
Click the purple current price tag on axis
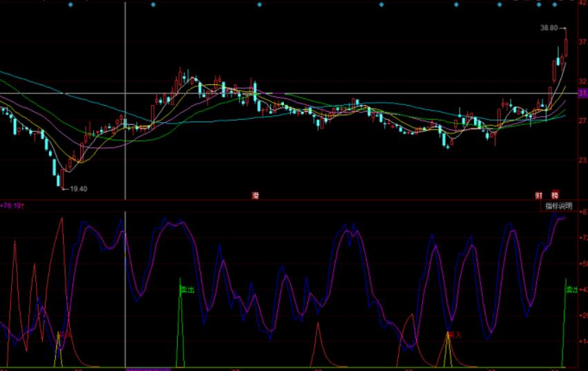(x=582, y=93)
